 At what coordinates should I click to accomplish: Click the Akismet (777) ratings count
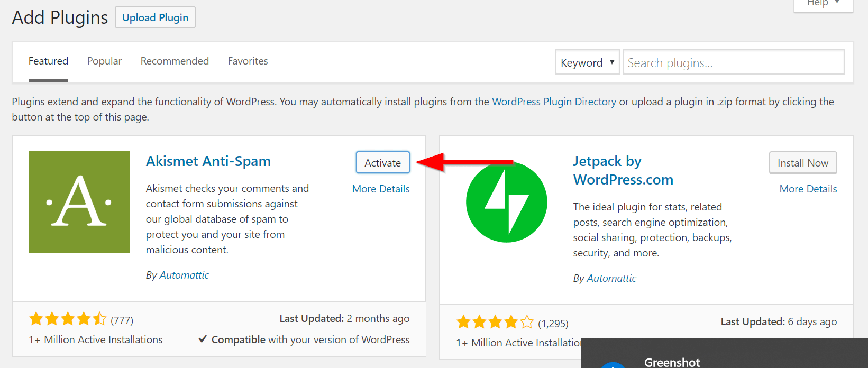click(x=122, y=320)
